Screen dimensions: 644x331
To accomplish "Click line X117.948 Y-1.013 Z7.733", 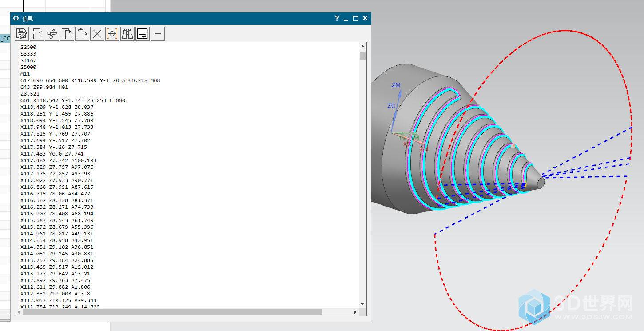I will (x=57, y=127).
